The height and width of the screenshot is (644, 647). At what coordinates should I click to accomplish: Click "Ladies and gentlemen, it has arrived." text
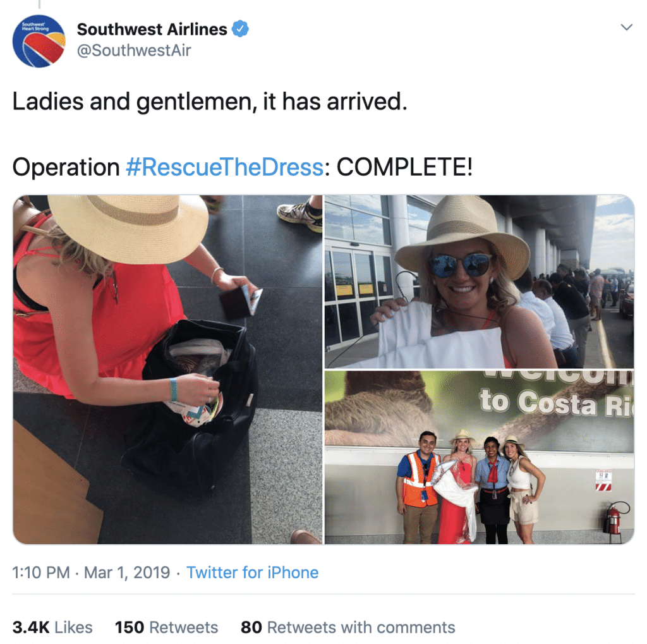click(210, 102)
